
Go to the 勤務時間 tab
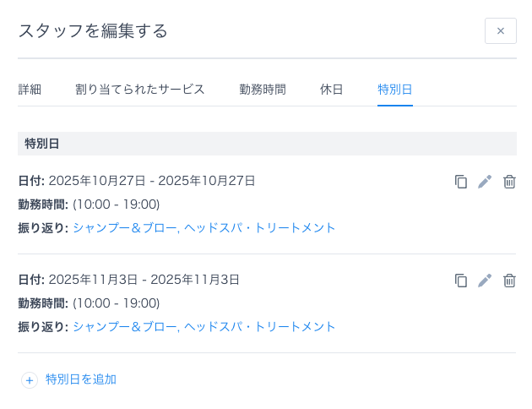[262, 90]
